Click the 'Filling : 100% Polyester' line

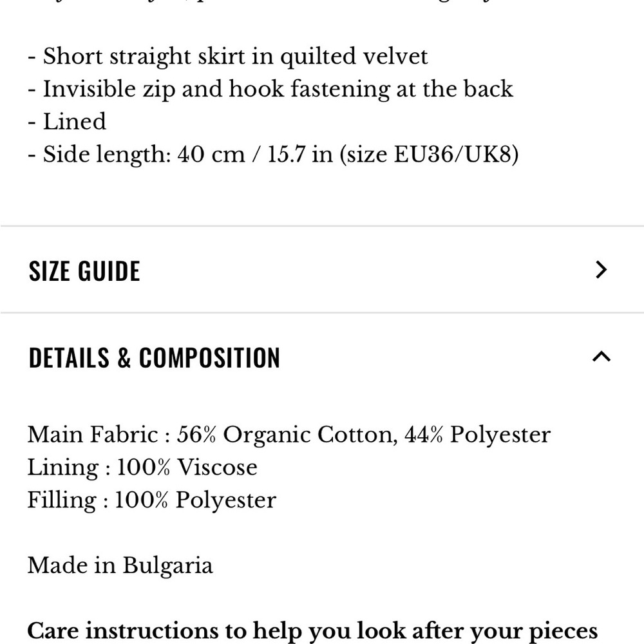(x=152, y=500)
